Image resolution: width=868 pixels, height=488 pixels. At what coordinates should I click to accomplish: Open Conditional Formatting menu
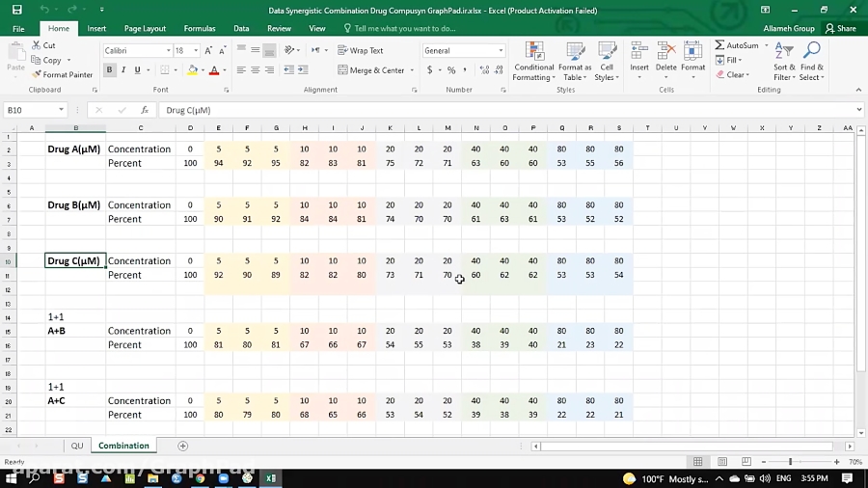click(533, 60)
